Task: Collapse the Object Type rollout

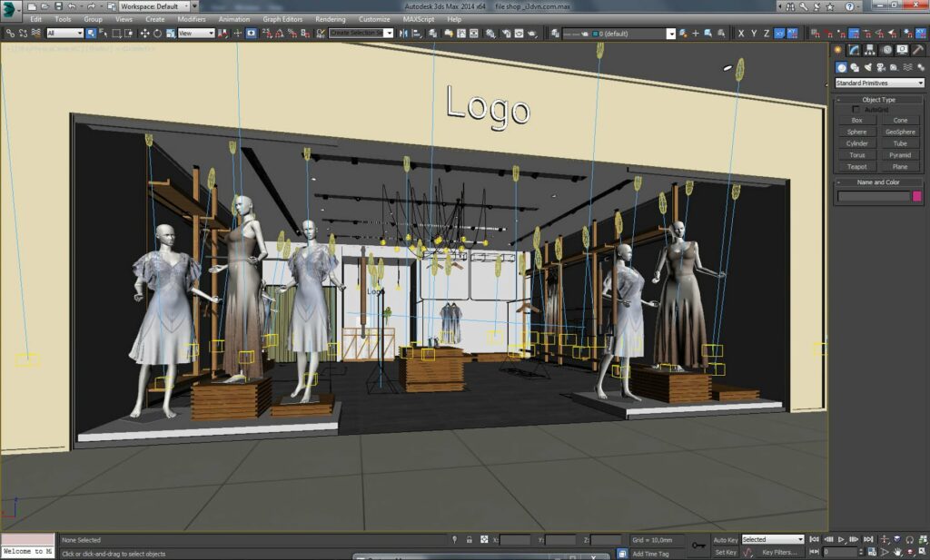Action: (879, 100)
